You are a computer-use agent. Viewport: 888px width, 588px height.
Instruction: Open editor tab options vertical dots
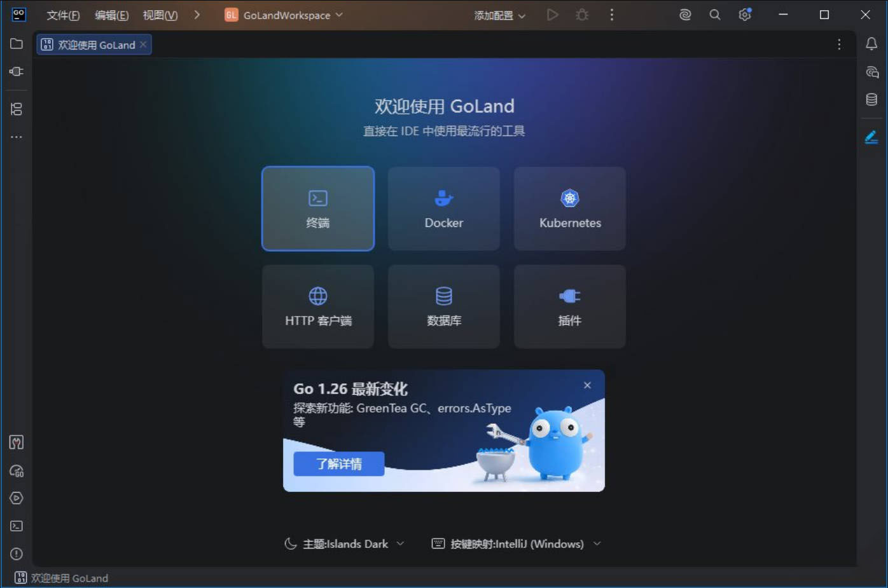coord(839,44)
